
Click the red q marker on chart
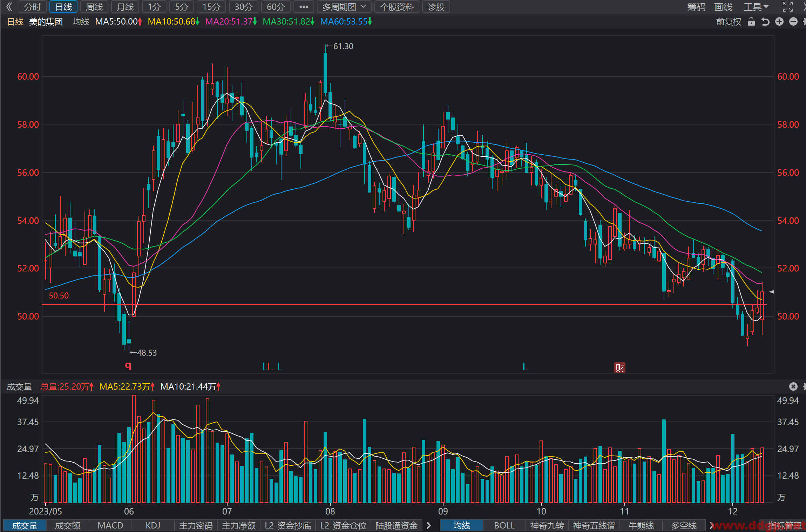[128, 366]
